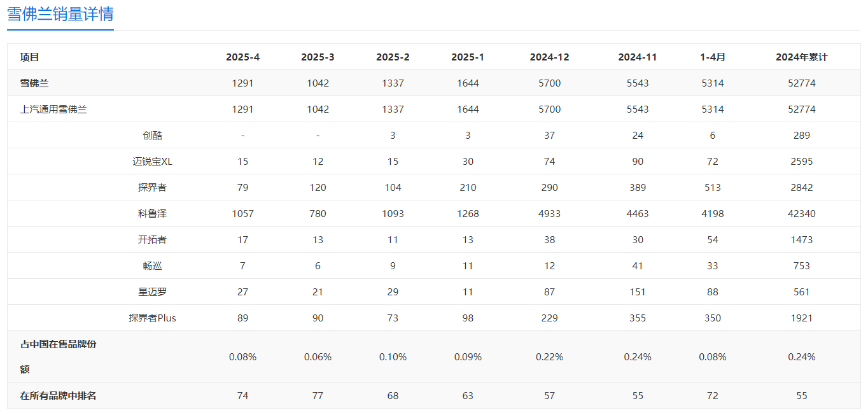The width and height of the screenshot is (868, 415).
Task: Click the bold 雪佛兰 row label
Action: (x=34, y=83)
